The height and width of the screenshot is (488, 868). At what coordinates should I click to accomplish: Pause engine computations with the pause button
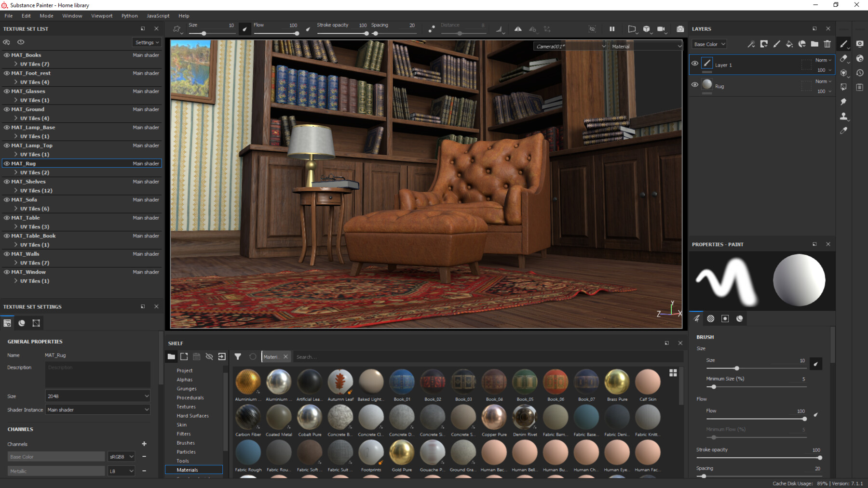612,29
